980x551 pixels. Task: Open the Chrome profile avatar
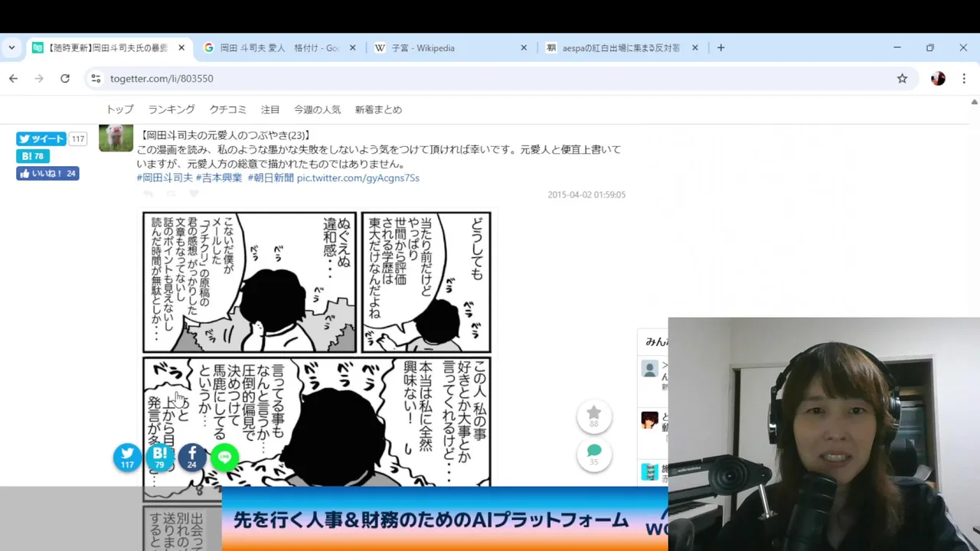pos(938,78)
